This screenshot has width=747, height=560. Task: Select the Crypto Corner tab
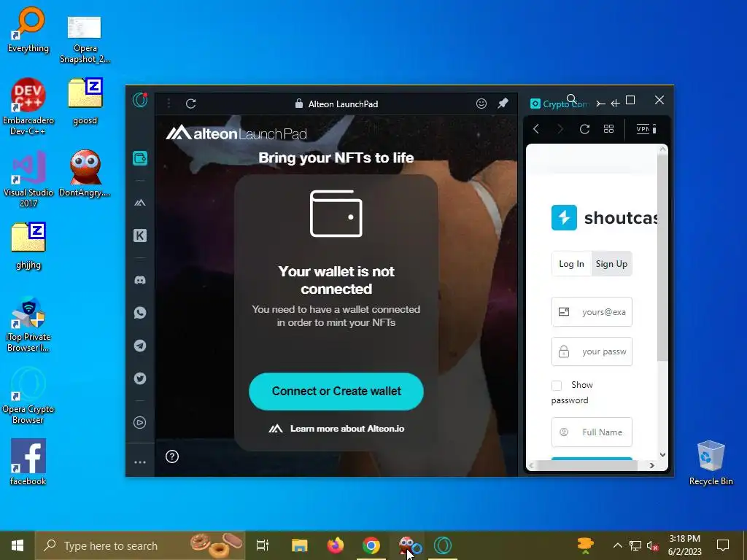pyautogui.click(x=560, y=104)
